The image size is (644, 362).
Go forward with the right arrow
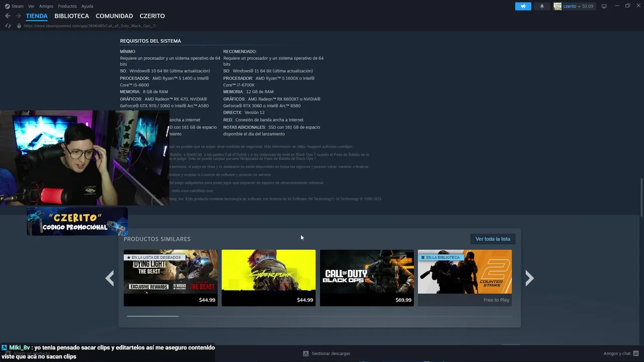18,16
